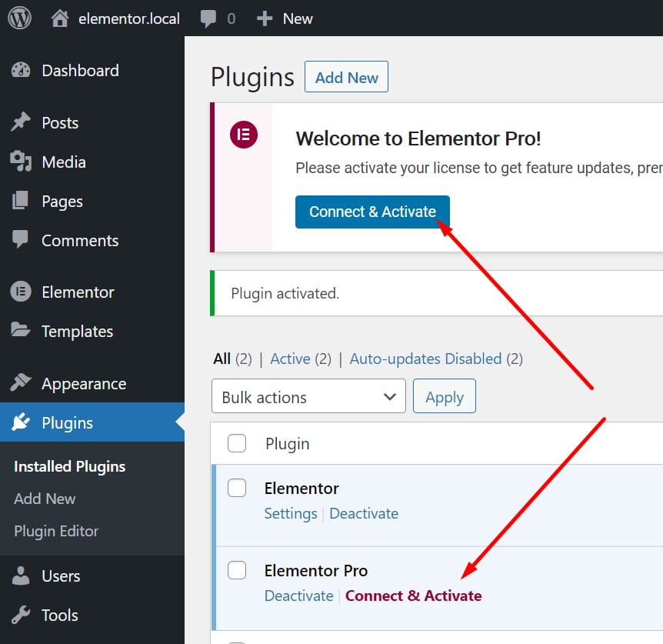Open Installed Plugins submenu

[x=70, y=466]
